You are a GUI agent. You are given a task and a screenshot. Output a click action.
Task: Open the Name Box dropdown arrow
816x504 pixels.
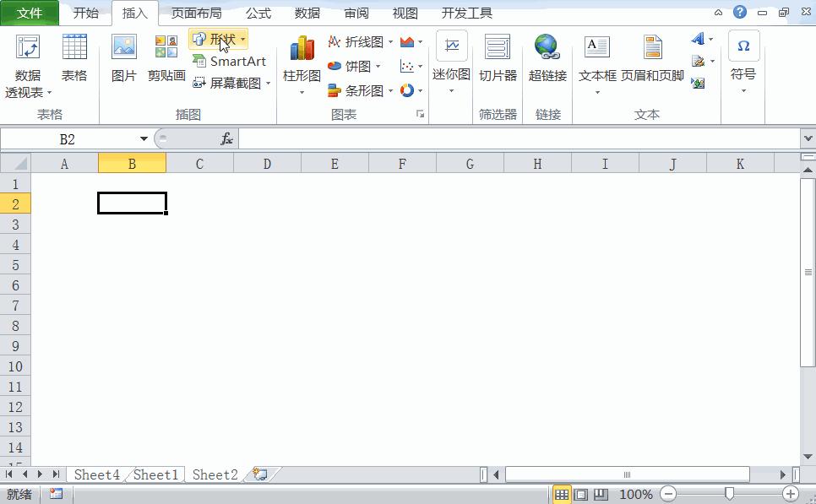pos(144,138)
